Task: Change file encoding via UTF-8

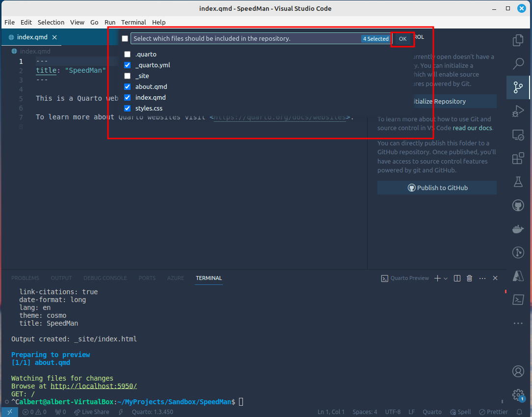Action: tap(393, 412)
